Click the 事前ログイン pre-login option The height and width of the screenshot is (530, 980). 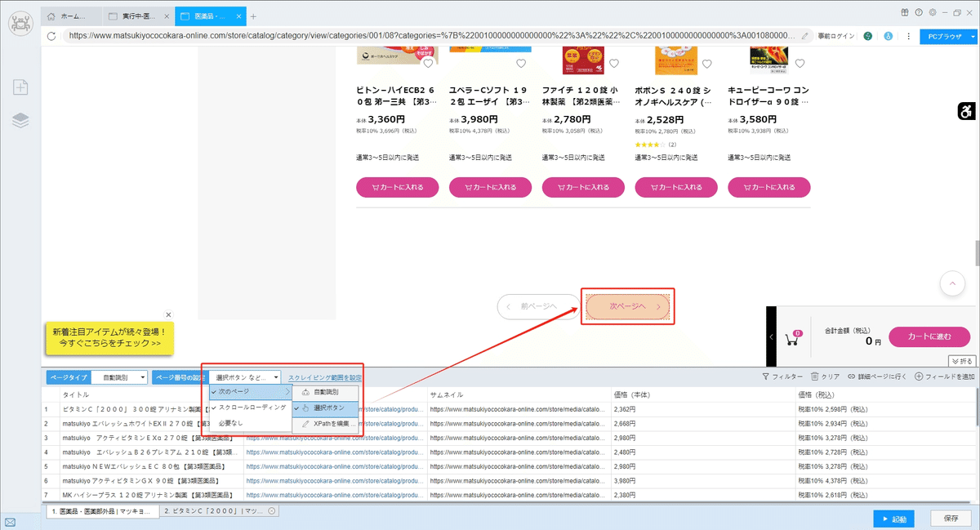[x=835, y=36]
